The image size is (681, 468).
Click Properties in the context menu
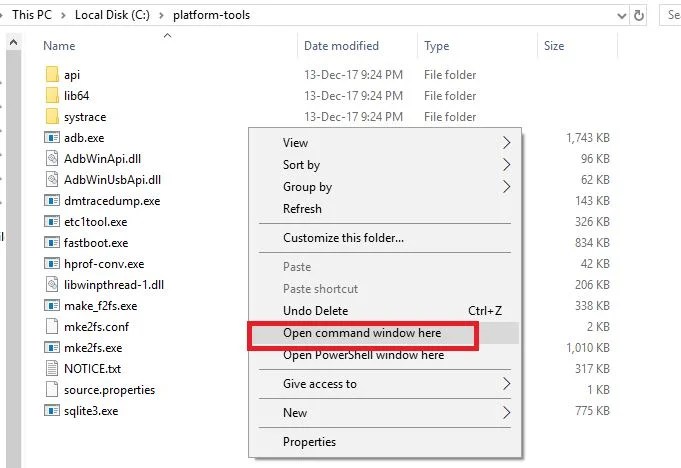coord(309,442)
